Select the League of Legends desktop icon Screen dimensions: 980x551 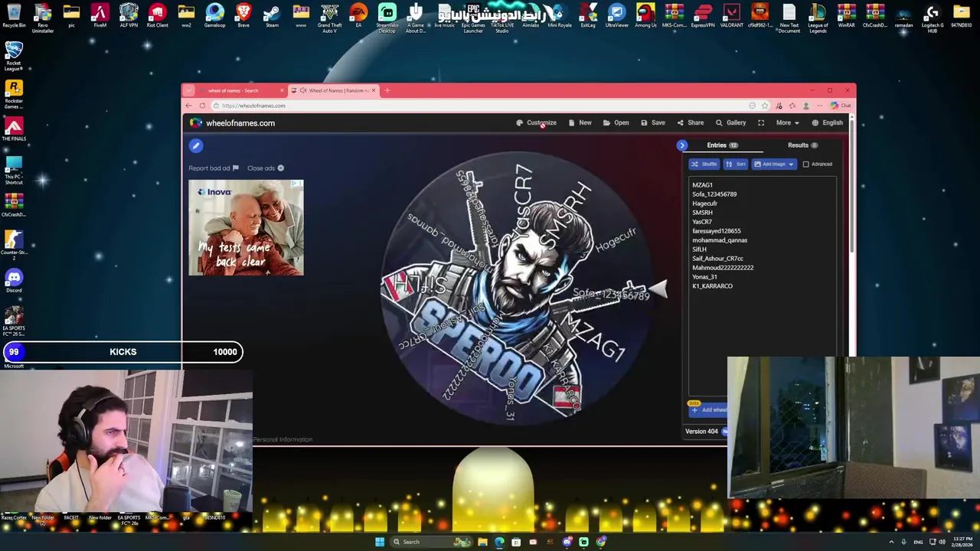(818, 17)
